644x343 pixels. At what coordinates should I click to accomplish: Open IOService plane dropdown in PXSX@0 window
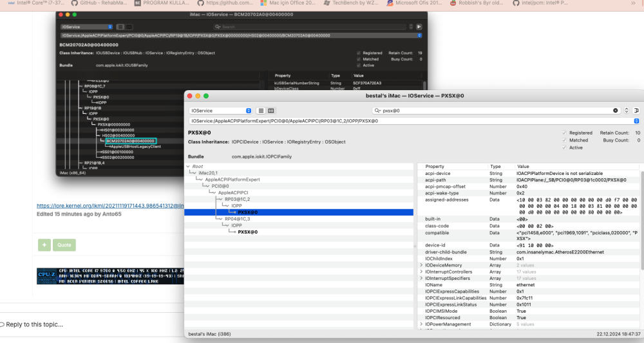click(x=220, y=111)
